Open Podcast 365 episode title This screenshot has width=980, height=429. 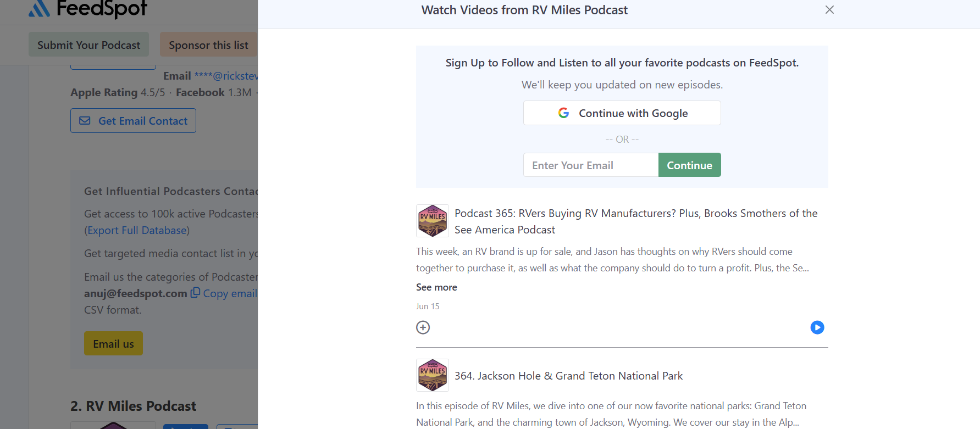636,221
